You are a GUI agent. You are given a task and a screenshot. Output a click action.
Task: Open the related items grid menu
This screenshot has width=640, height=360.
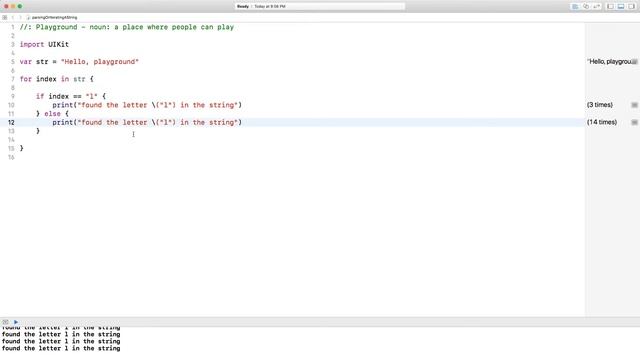pos(4,18)
